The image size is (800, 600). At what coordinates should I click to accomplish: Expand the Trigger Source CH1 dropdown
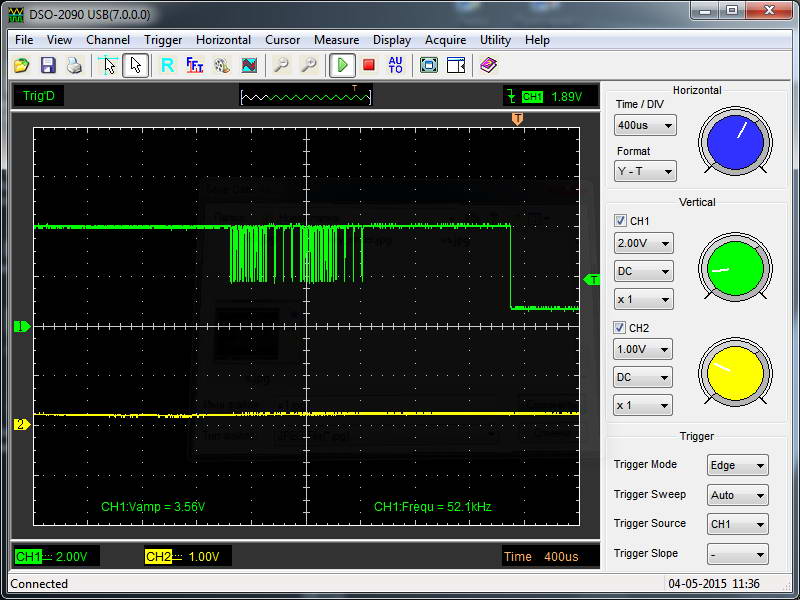(737, 524)
